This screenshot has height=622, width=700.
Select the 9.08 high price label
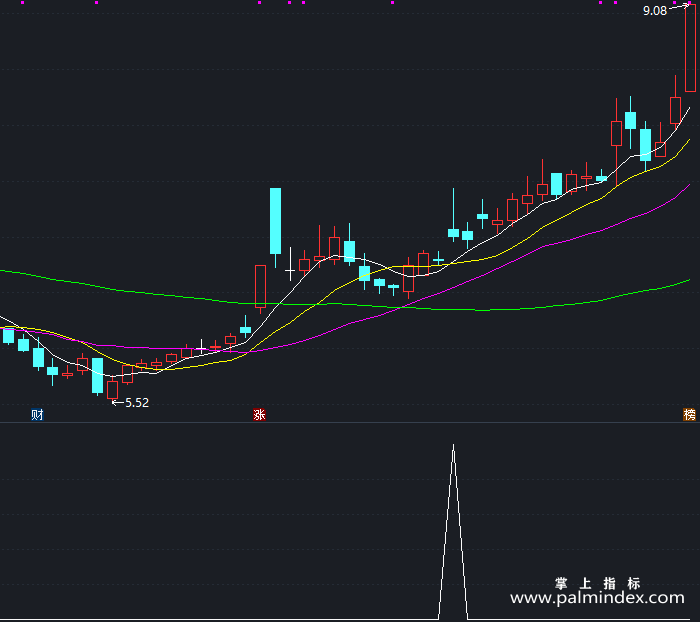point(654,11)
